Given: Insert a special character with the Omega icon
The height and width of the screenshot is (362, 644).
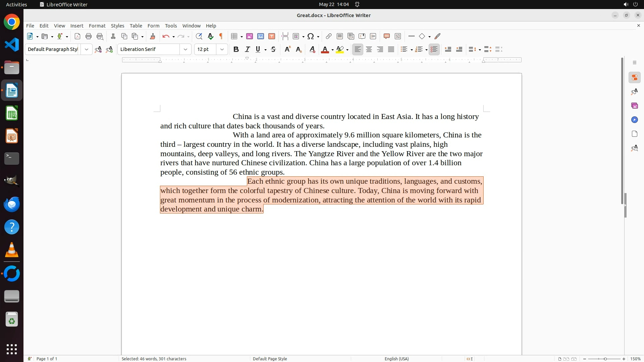Looking at the screenshot, I should pos(311,36).
